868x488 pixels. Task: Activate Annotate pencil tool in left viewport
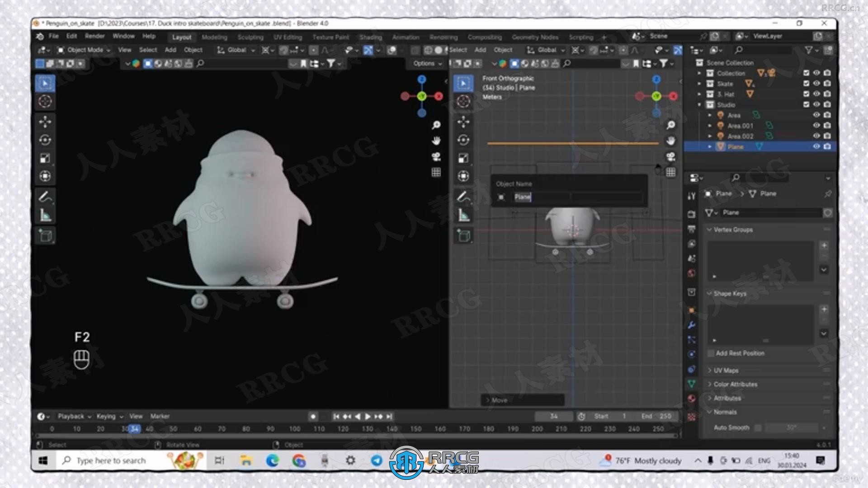45,197
